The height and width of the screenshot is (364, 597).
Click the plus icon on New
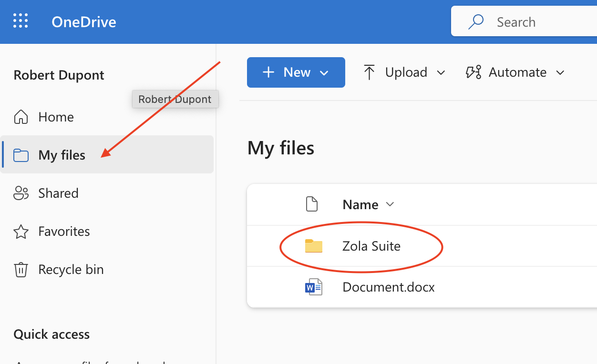(269, 72)
